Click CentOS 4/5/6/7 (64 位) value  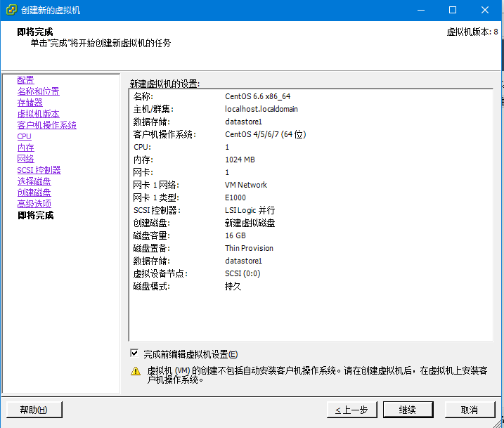(266, 134)
